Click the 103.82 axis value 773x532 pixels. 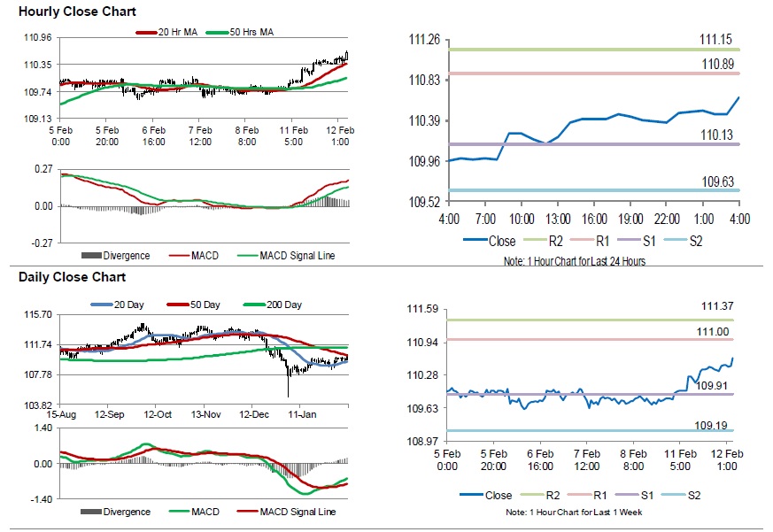(37, 405)
